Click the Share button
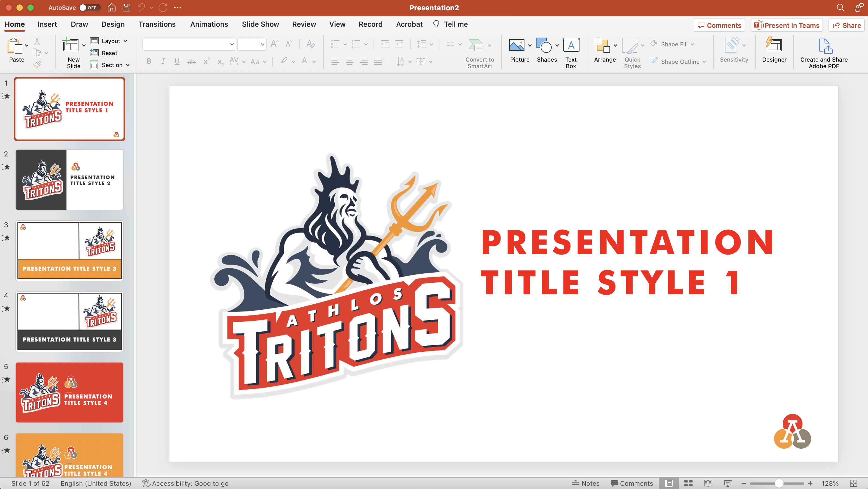 pyautogui.click(x=847, y=25)
